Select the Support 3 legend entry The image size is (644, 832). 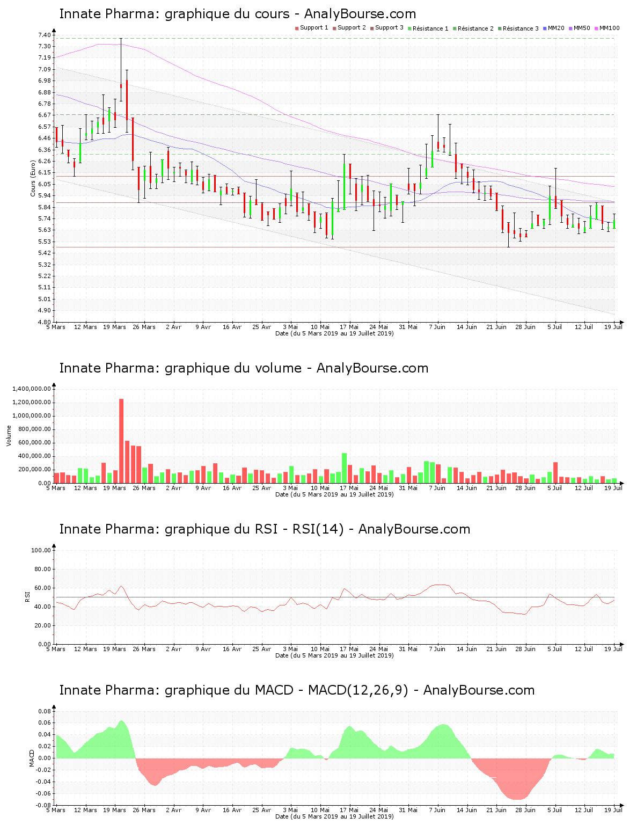(387, 28)
